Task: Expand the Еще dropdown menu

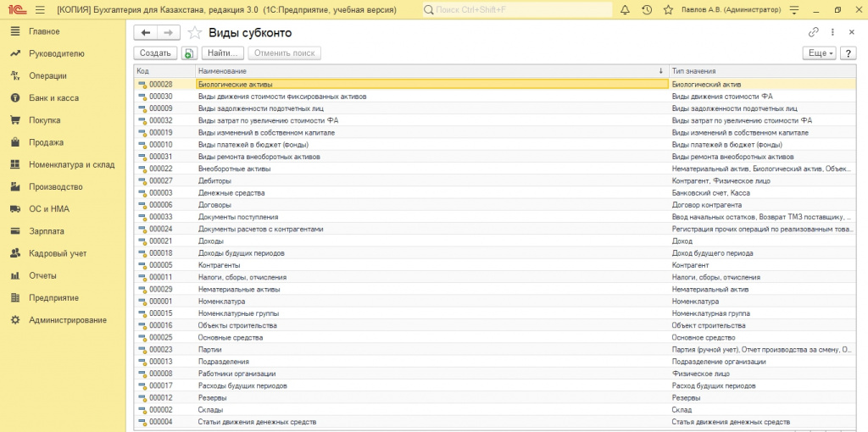Action: 821,53
